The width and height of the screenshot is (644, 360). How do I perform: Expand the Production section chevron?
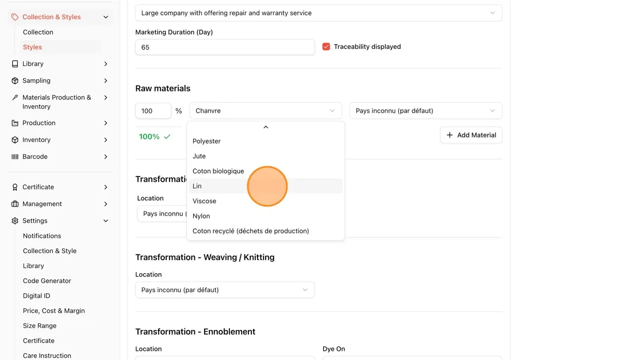[x=106, y=123]
